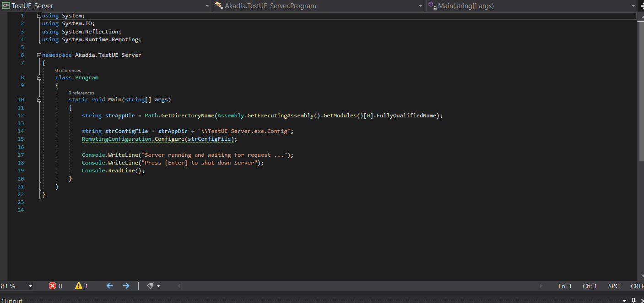The width and height of the screenshot is (644, 303).
Task: Click the horizontal scrollbar right arrow
Action: [x=542, y=286]
